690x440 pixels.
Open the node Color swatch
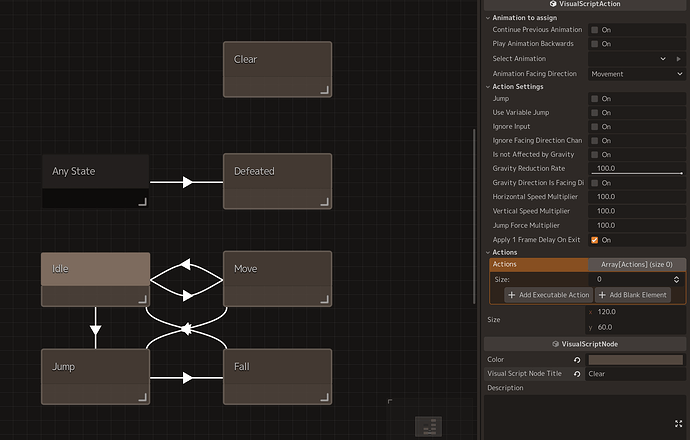point(635,360)
